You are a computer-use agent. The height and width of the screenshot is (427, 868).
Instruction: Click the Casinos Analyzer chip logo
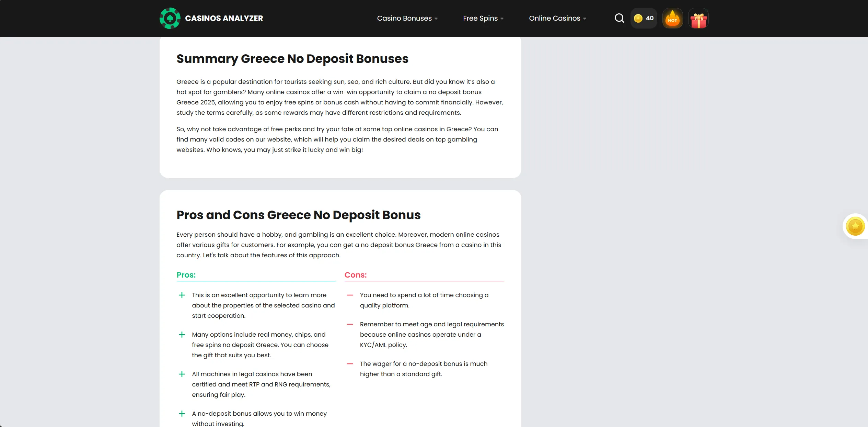170,18
